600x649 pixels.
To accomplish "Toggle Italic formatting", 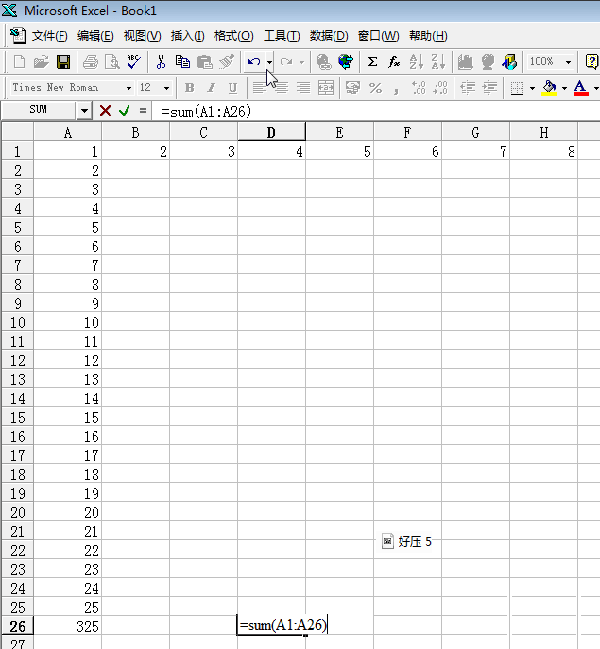I will [x=211, y=88].
